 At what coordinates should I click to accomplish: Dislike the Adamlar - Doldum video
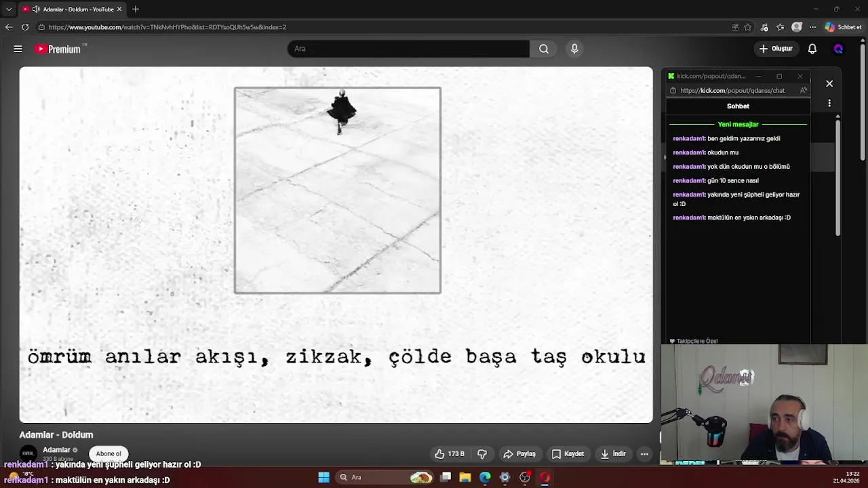pos(482,454)
